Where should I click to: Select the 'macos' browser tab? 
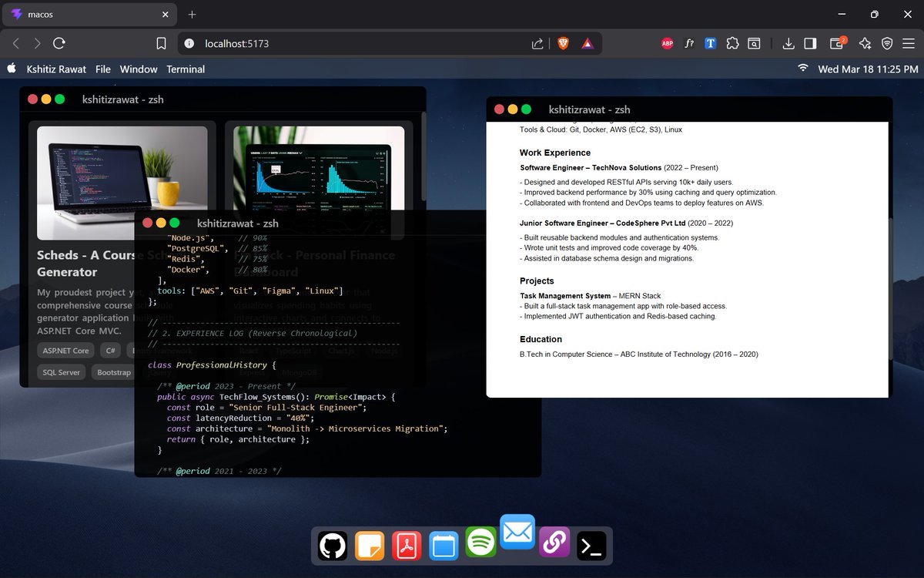(91, 15)
